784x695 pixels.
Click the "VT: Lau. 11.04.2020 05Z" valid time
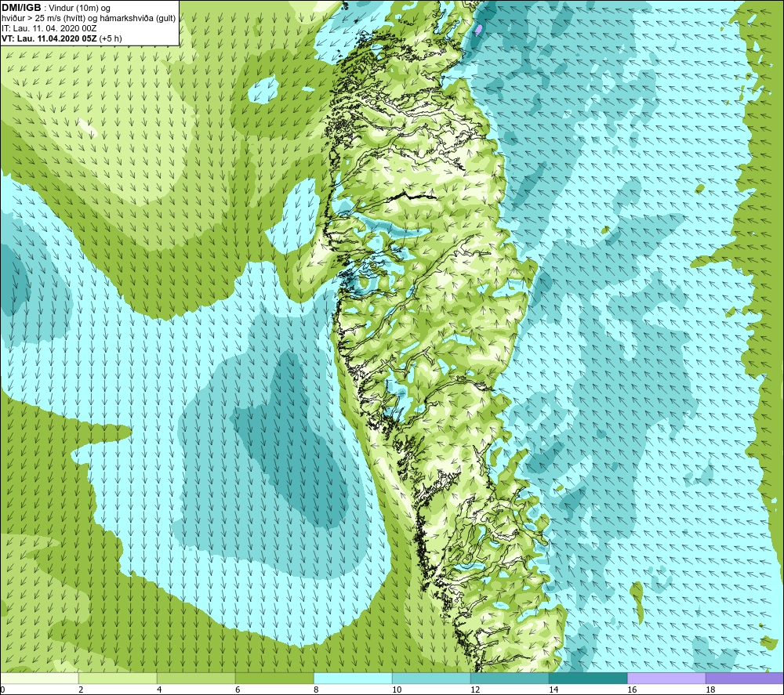(x=49, y=38)
